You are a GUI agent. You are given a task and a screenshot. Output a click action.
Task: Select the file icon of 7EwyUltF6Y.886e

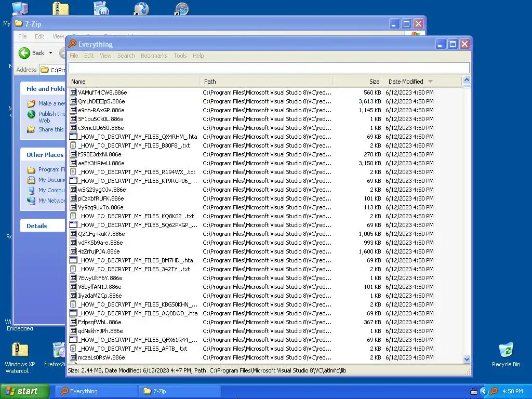coord(73,277)
